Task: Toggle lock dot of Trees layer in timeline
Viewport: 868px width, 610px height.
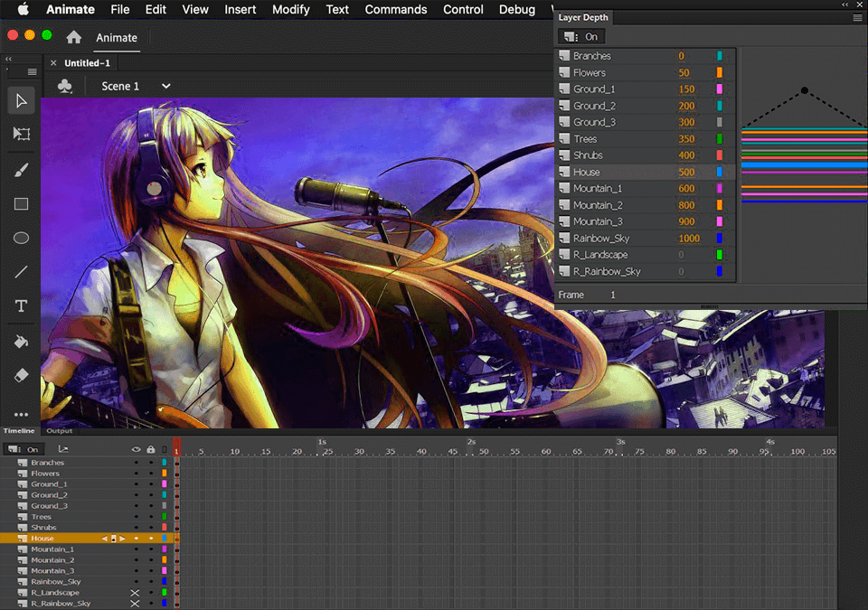Action: (x=150, y=517)
